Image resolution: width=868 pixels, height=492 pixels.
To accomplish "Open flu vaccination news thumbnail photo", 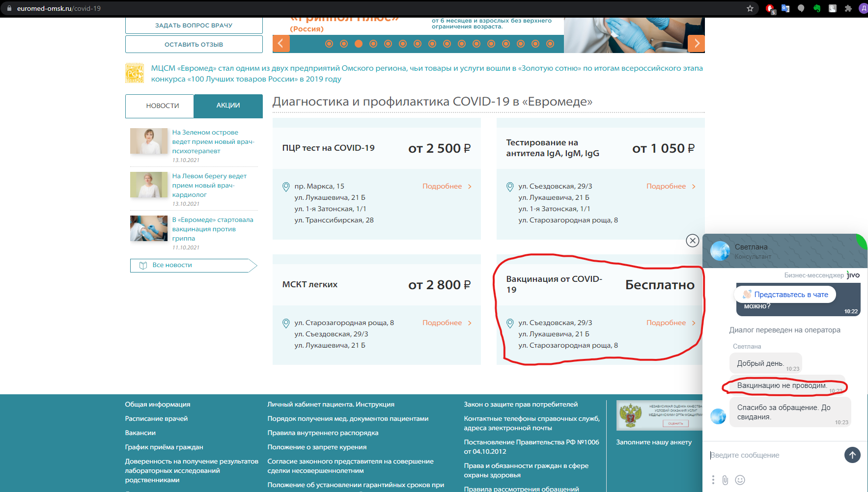I will tap(149, 228).
